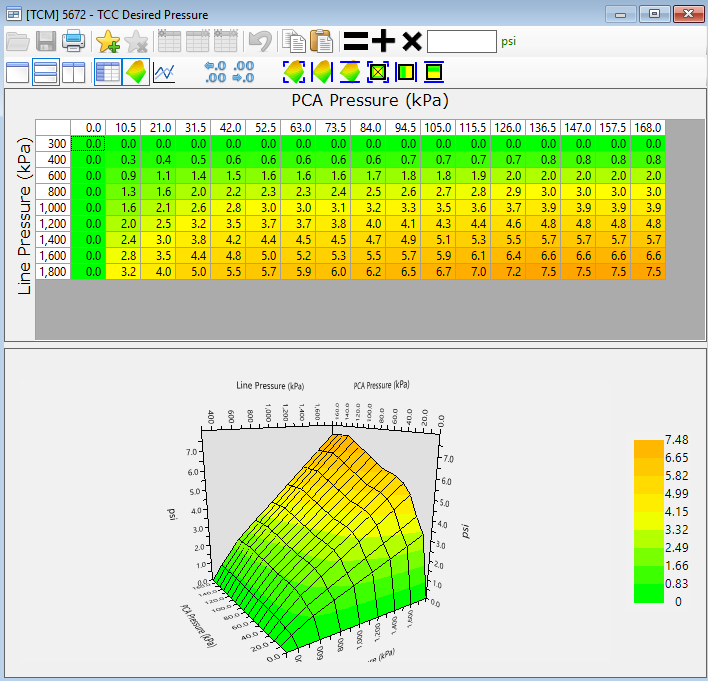Select the horizontal split layout icon

[x=46, y=72]
